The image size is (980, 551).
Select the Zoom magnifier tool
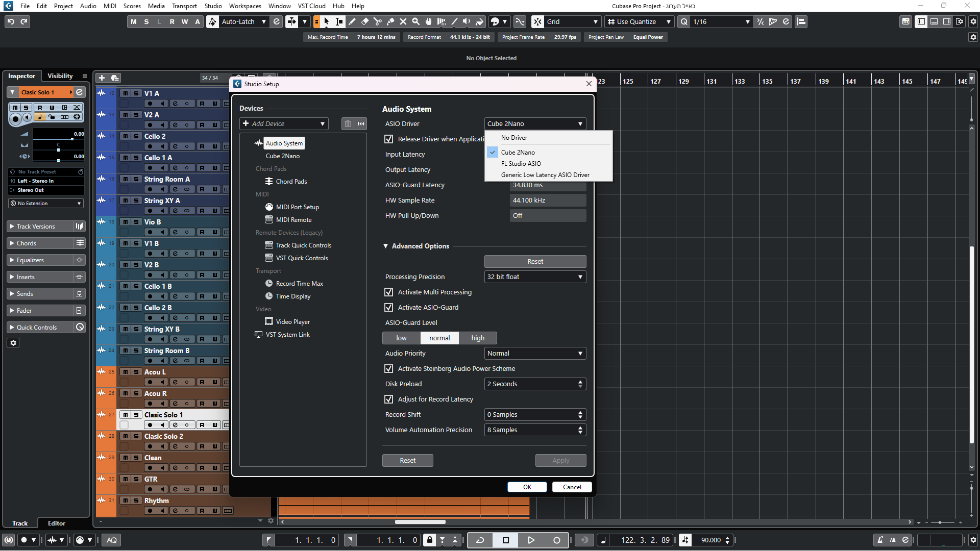click(x=416, y=21)
